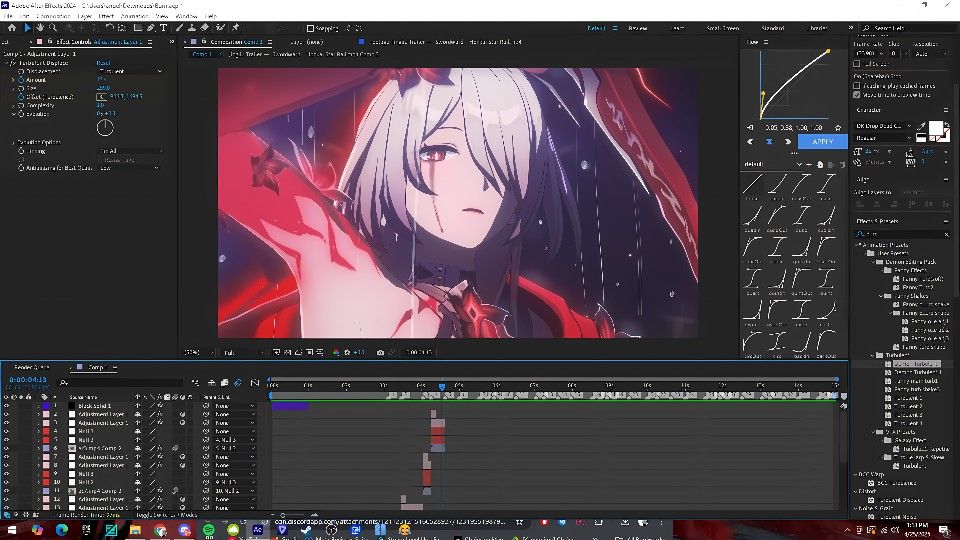Select the Pen tool
Viewport: 960px width, 540px height.
pos(151,28)
